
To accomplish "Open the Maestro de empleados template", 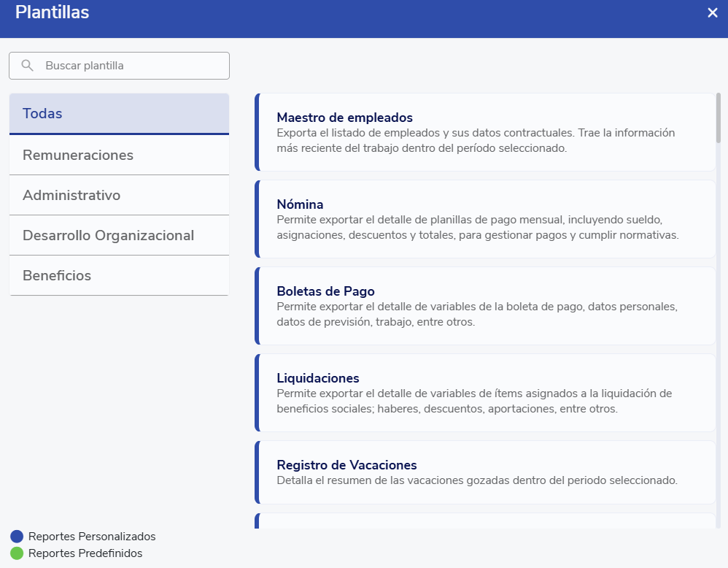I will click(485, 132).
